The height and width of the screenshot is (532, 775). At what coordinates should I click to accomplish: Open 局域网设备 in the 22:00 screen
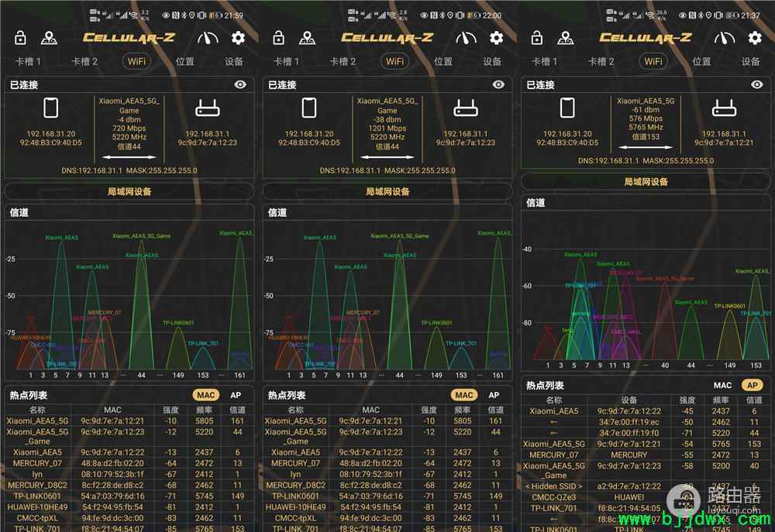(388, 191)
